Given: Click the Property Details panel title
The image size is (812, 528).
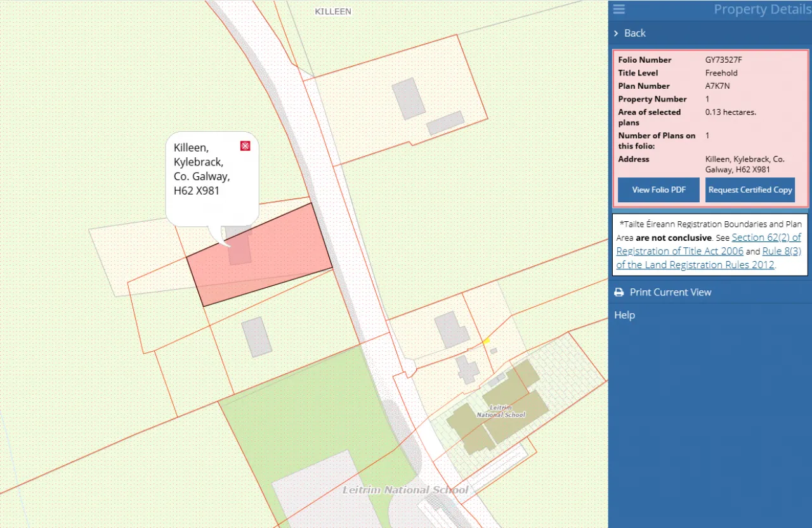Looking at the screenshot, I should (762, 10).
